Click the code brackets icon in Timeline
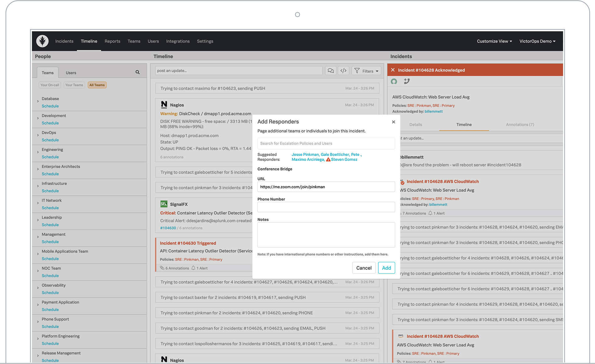The height and width of the screenshot is (364, 595). pyautogui.click(x=343, y=71)
